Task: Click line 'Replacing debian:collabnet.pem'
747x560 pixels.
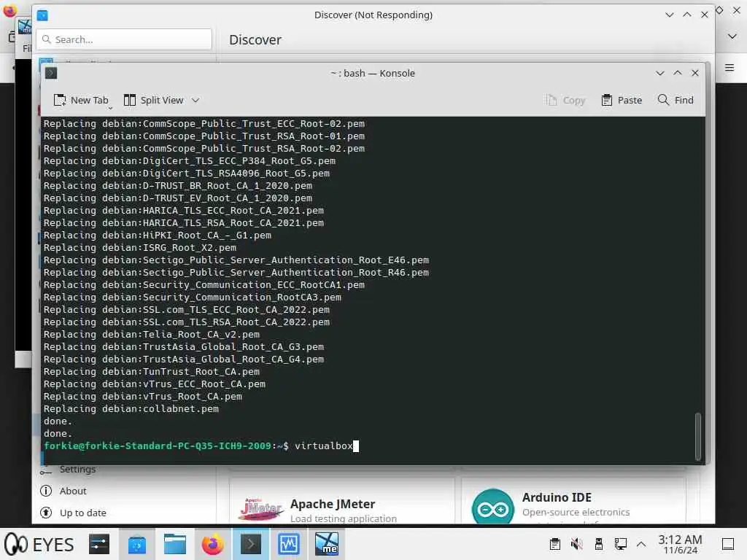Action: coord(131,409)
